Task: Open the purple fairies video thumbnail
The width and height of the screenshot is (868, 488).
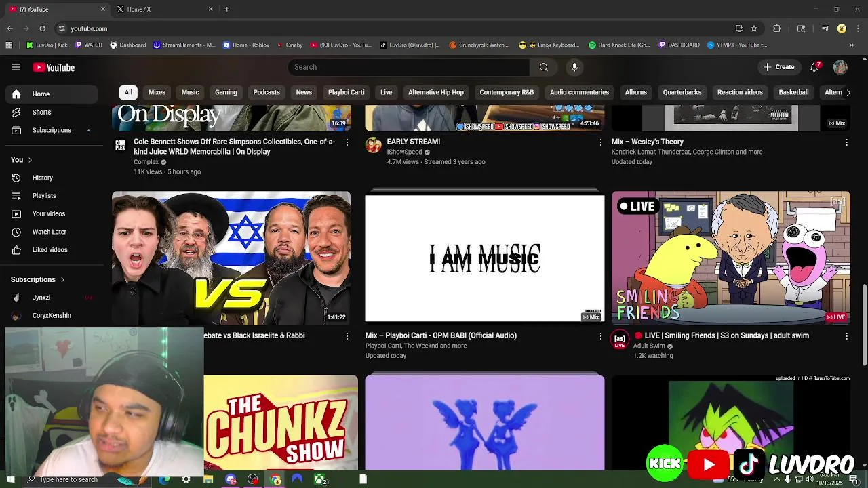Action: pos(485,423)
